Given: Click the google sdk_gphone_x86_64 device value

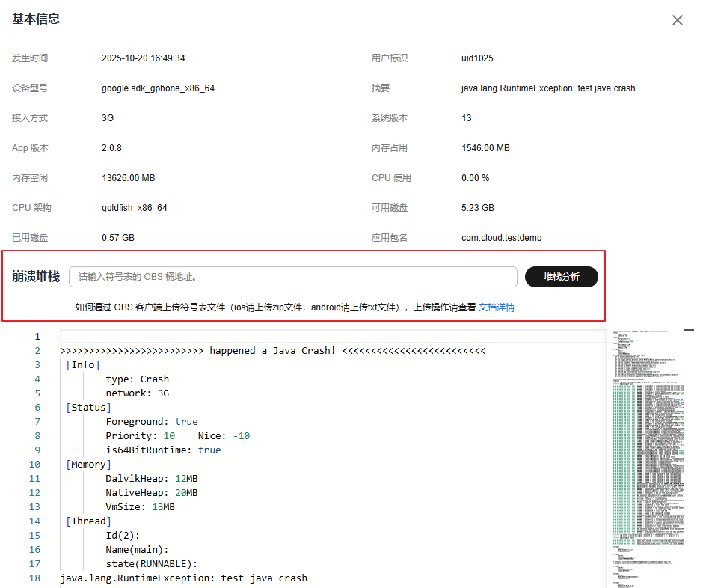Looking at the screenshot, I should click(x=158, y=88).
